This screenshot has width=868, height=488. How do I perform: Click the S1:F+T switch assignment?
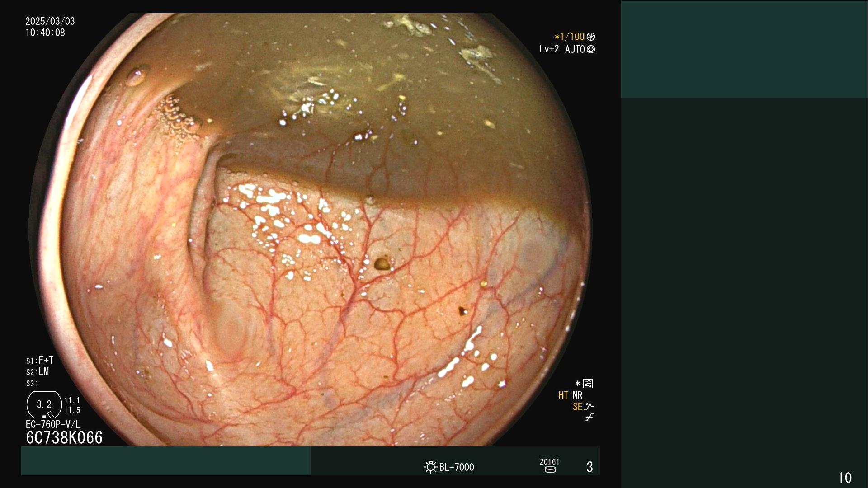[40, 360]
